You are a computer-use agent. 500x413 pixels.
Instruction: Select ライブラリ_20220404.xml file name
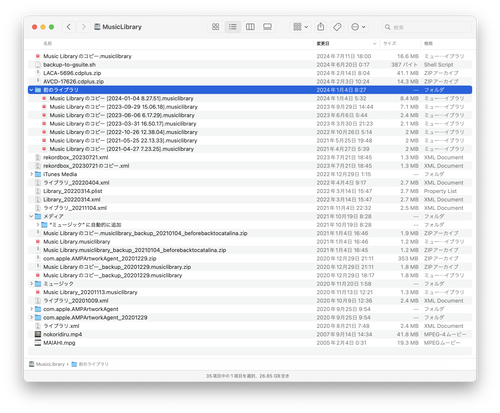coord(76,183)
